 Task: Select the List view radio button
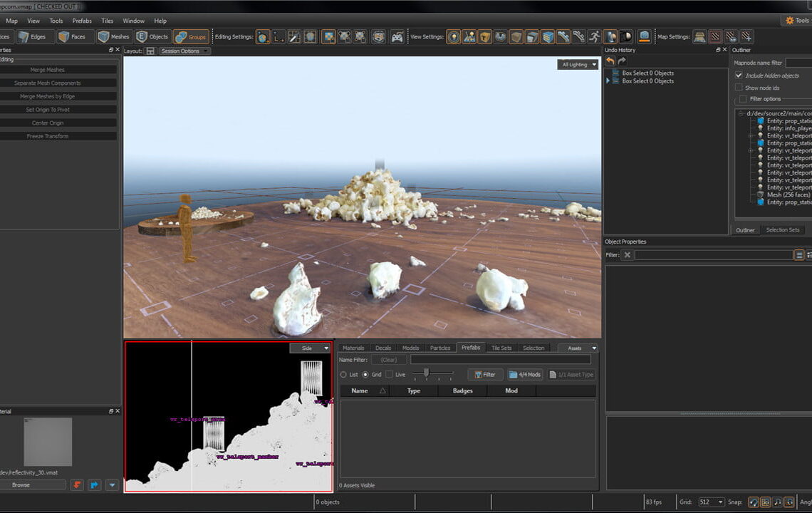pyautogui.click(x=344, y=375)
